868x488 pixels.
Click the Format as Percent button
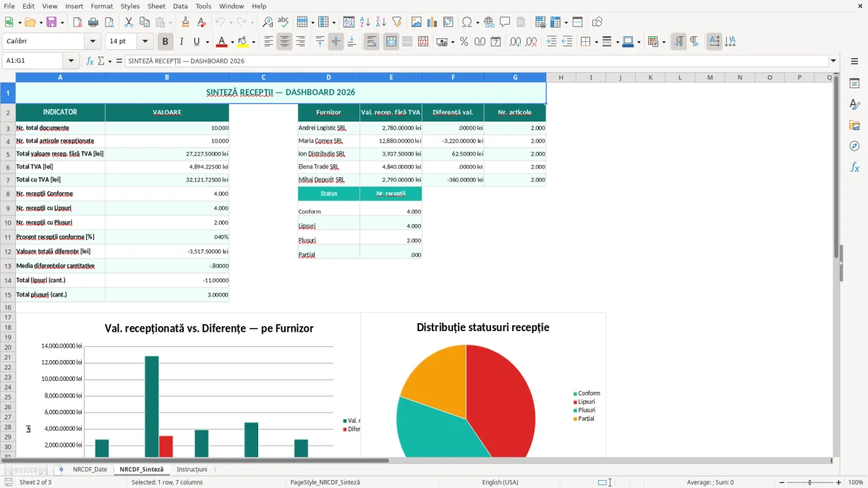[x=464, y=42]
